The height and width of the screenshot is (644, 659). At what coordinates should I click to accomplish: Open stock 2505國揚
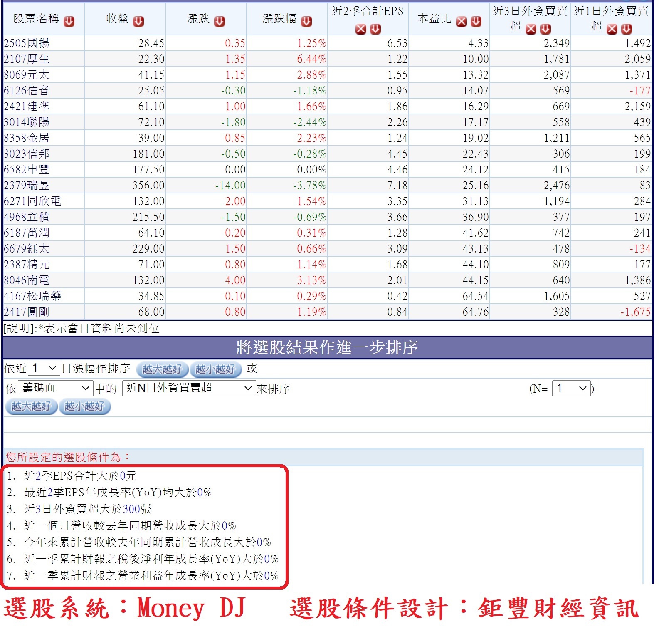[27, 43]
